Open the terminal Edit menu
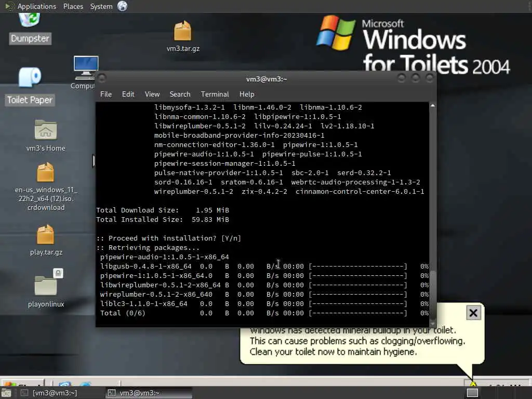 coord(128,95)
